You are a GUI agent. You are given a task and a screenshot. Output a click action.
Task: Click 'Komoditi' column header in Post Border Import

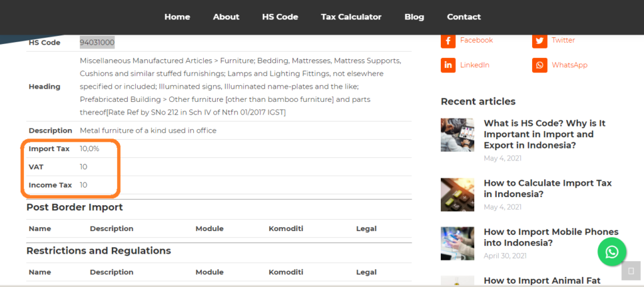[x=286, y=228]
